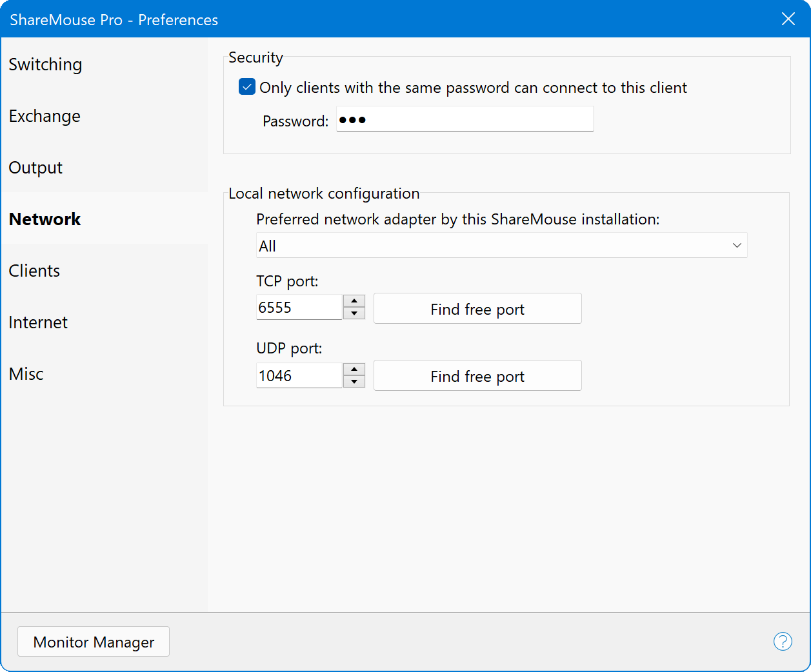
Task: Open the preferred network adapter dropdown
Action: [501, 246]
